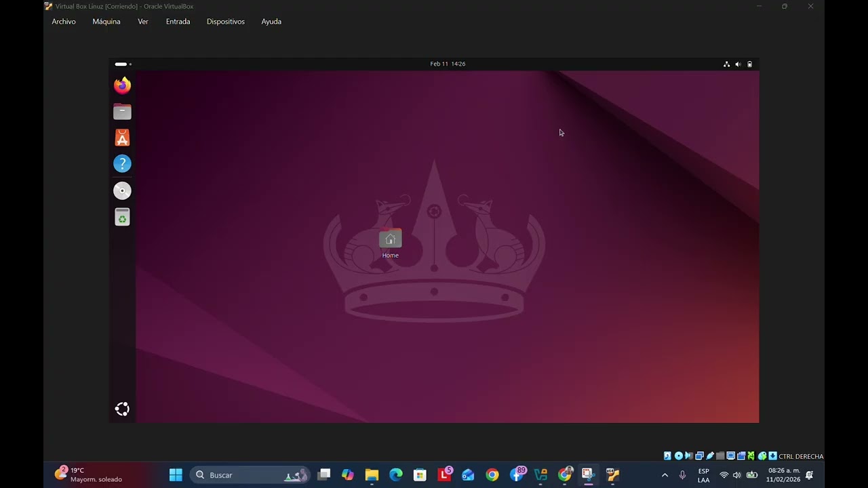Click the Buscar taskbar search box
Screen dimensions: 868x488
coord(250,475)
